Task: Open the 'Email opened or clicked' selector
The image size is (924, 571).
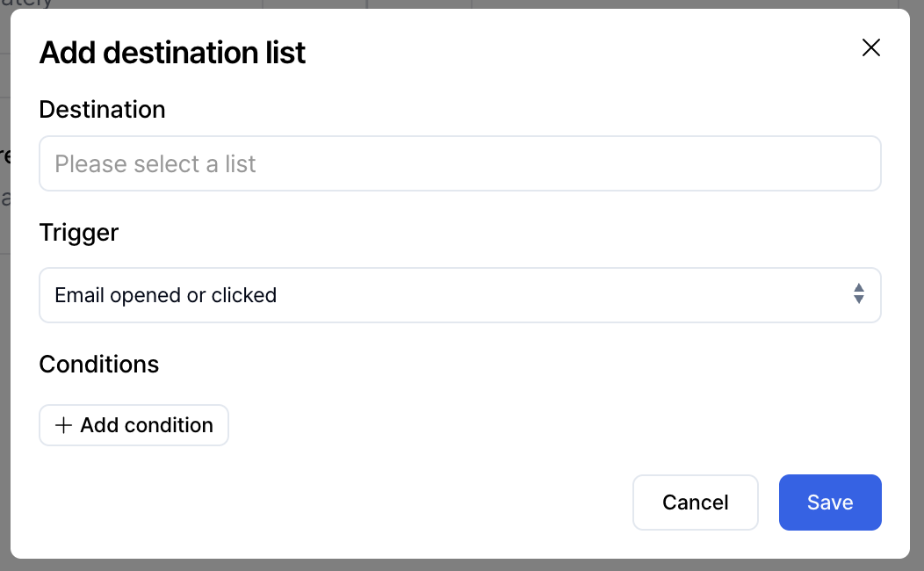Action: pos(459,295)
